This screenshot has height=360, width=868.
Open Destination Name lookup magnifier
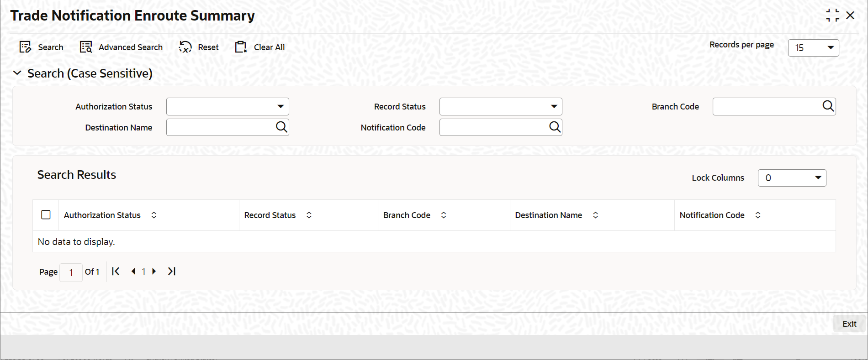[281, 127]
